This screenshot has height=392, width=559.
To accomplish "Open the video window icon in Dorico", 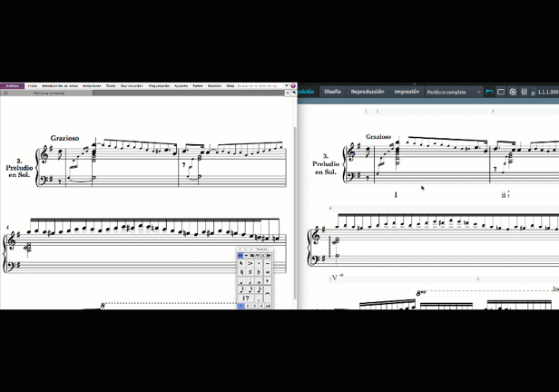I will coord(513,92).
